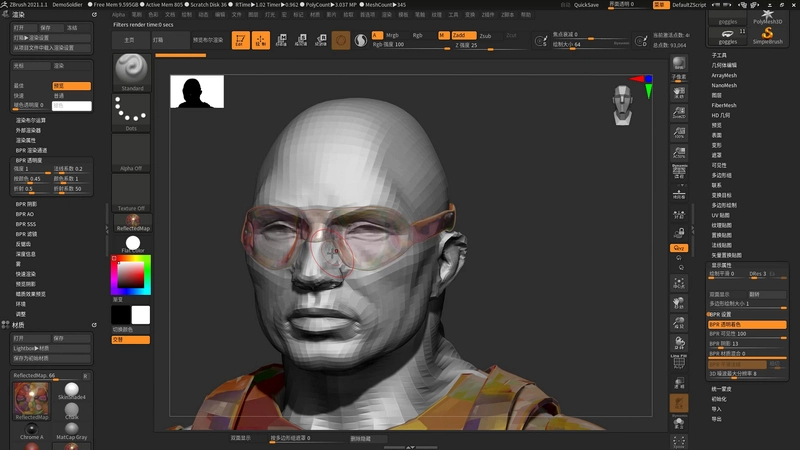Expand the FiberMesh subpalette
Viewport: 800px width, 450px height.
(x=724, y=105)
